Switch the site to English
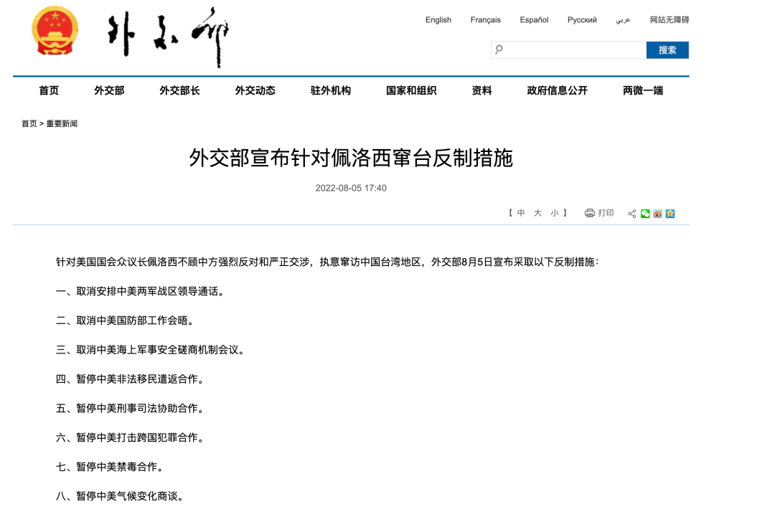Screen dimensions: 775x532 click(438, 20)
